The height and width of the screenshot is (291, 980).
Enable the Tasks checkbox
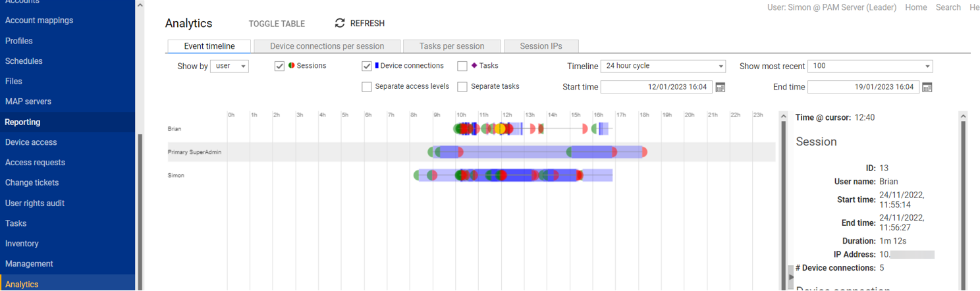(x=462, y=66)
